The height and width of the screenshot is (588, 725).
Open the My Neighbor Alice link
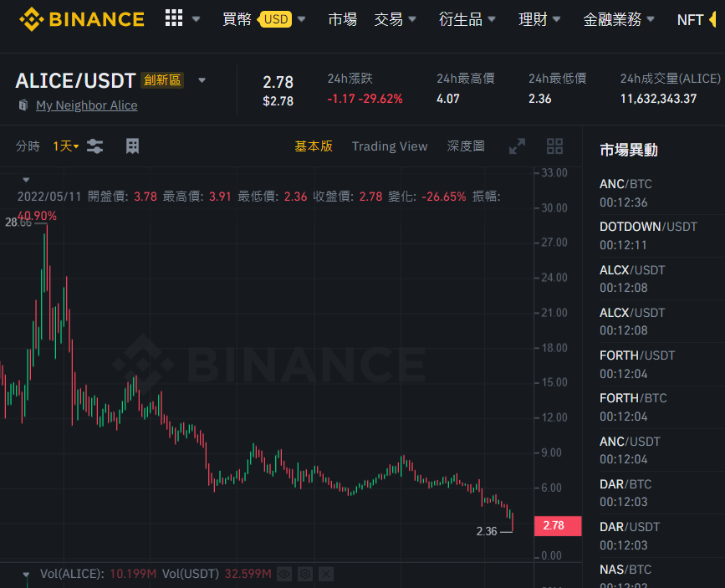pyautogui.click(x=86, y=105)
